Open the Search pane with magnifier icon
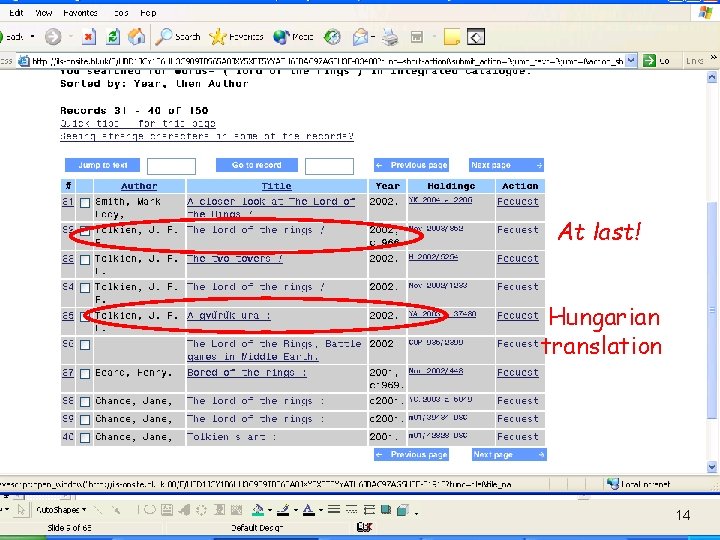Viewport: 720px width, 540px height. (x=177, y=37)
